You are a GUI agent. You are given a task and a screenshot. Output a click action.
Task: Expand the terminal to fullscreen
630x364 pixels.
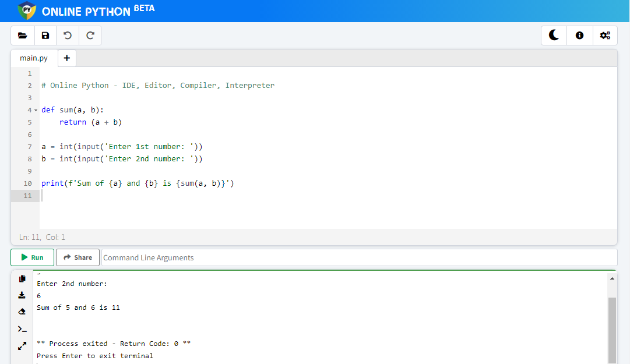pos(22,346)
